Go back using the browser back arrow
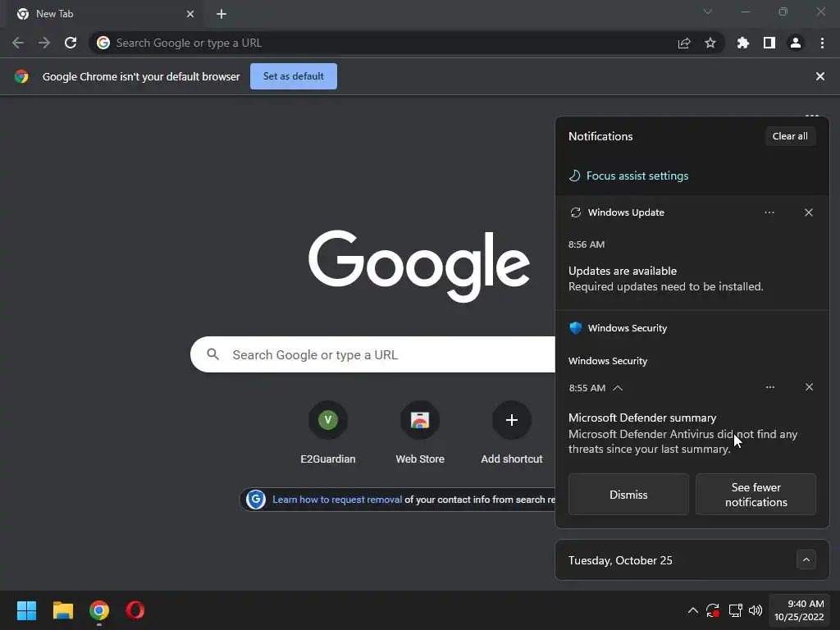 (18, 43)
